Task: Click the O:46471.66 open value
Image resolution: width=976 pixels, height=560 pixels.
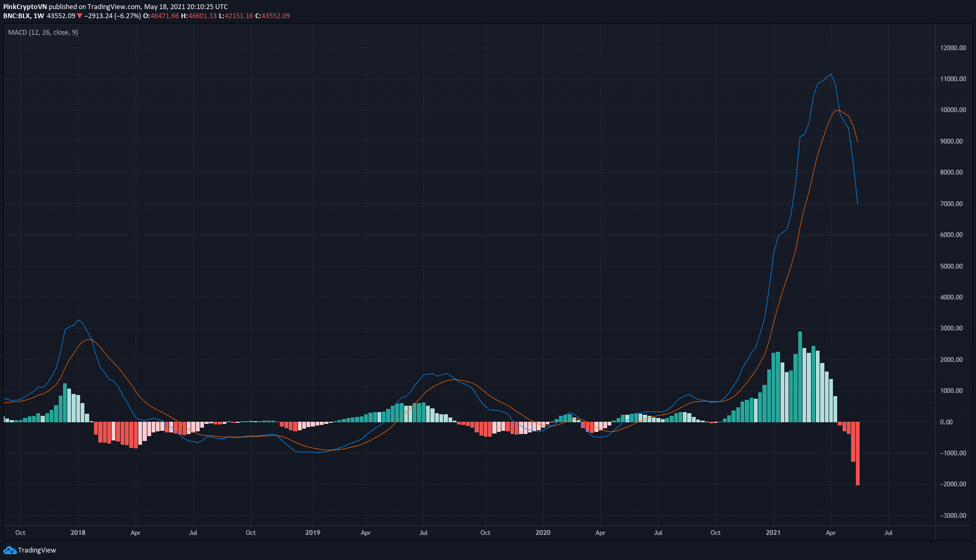Action: [x=161, y=16]
